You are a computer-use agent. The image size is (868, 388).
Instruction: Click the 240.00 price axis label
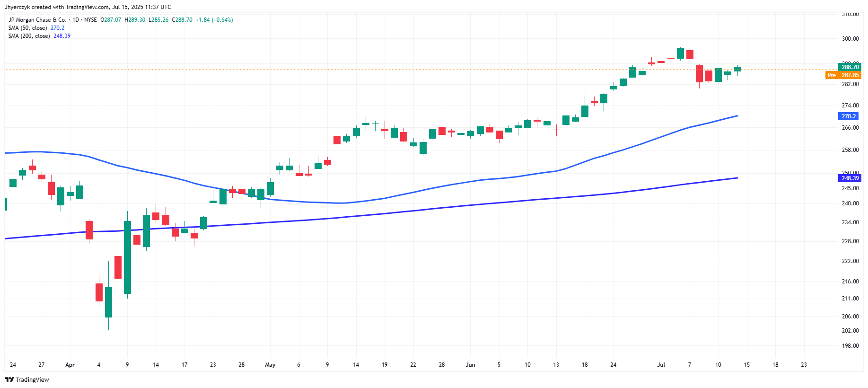click(x=850, y=203)
